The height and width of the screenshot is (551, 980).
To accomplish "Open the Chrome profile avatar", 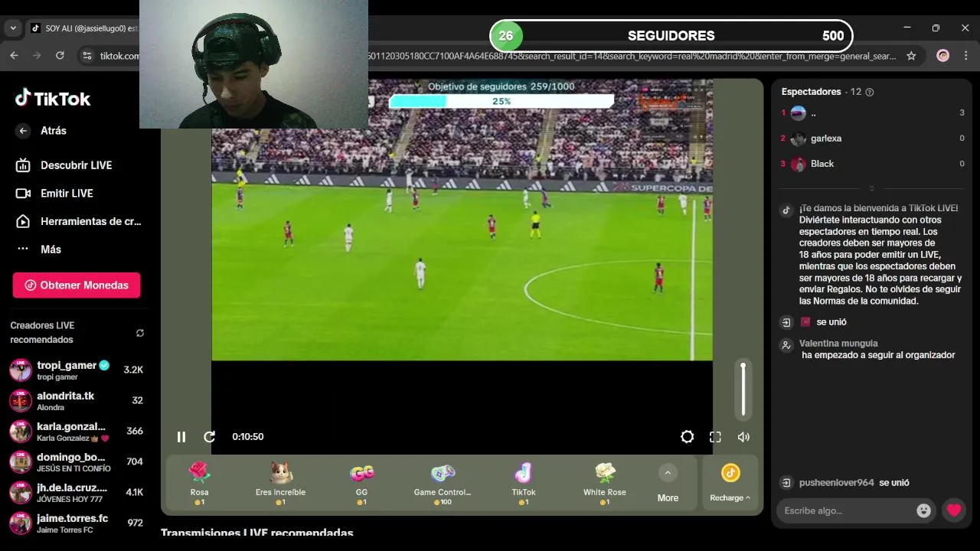I will click(x=943, y=56).
